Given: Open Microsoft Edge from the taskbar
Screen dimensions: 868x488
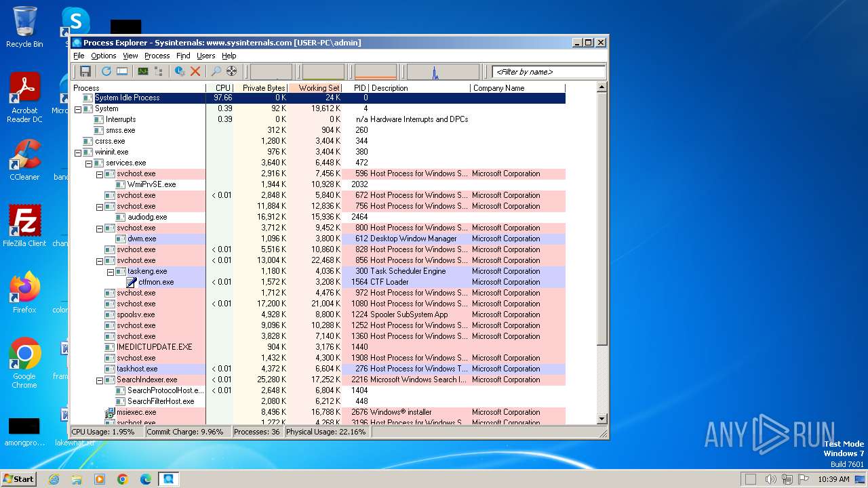Looking at the screenshot, I should point(146,479).
